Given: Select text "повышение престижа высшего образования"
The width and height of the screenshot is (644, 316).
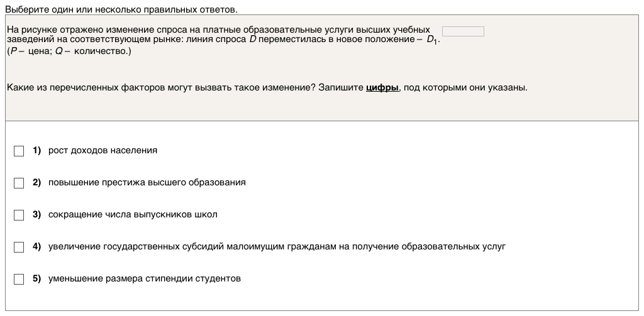Looking at the screenshot, I should point(147,183).
